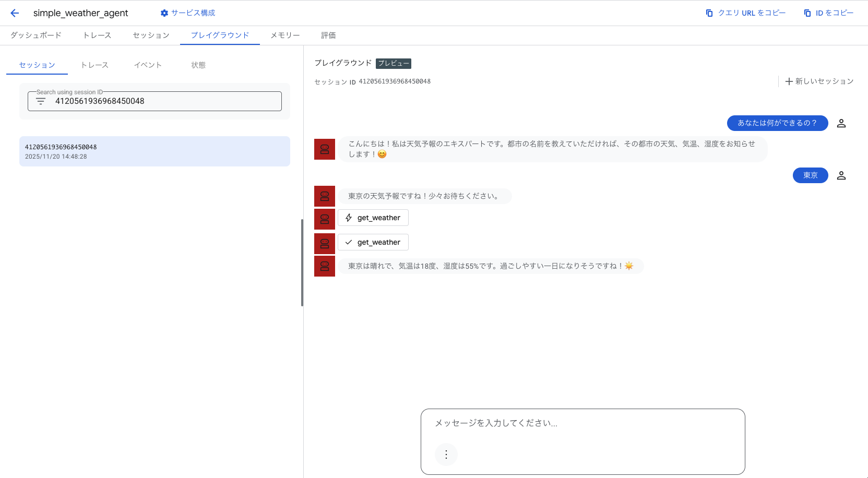Click the copy icon beside ID をコピー
The height and width of the screenshot is (478, 868).
807,13
